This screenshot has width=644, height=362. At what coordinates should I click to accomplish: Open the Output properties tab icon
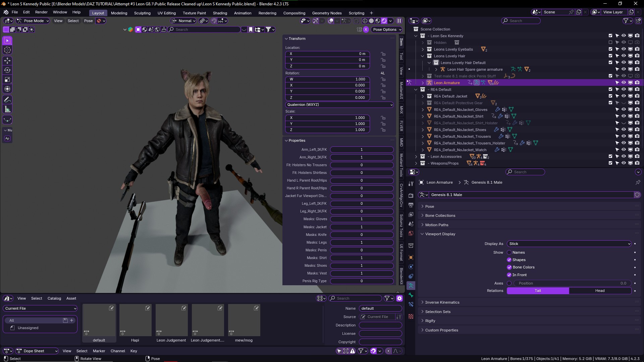[x=411, y=205]
